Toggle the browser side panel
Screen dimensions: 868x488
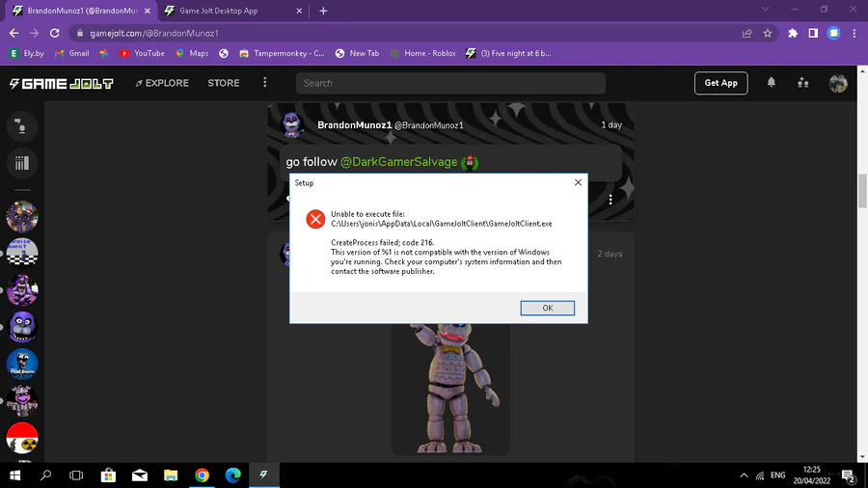813,33
